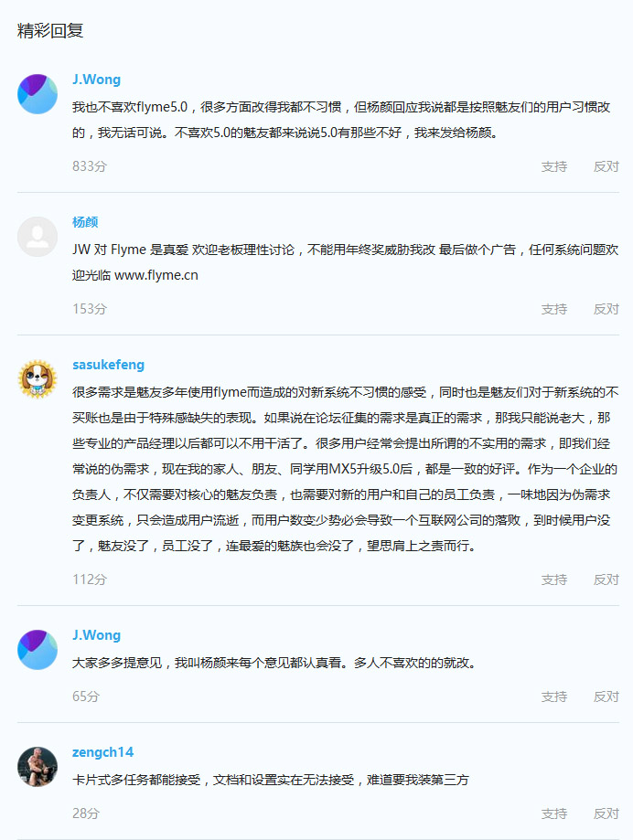Viewport: 633px width, 840px height.
Task: Click 反对 on 杨颜's reply
Action: [606, 309]
